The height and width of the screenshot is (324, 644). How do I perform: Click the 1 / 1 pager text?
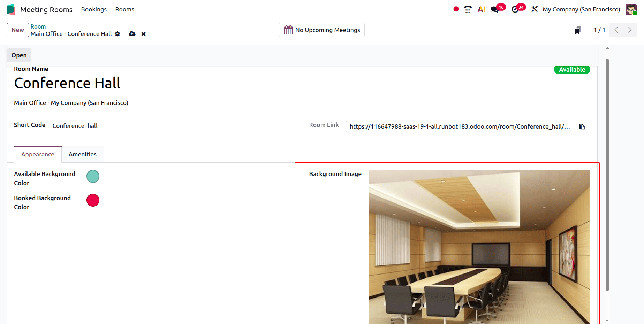pyautogui.click(x=599, y=30)
